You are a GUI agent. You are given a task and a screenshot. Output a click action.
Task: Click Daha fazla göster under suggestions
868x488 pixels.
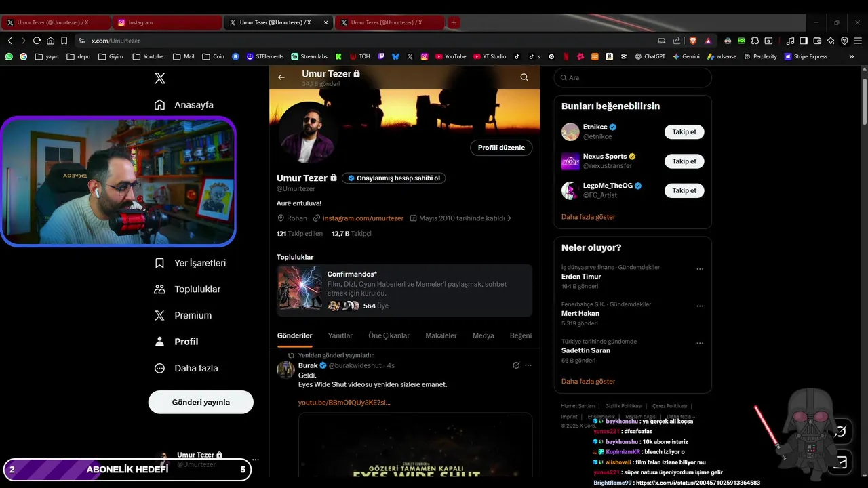tap(589, 217)
